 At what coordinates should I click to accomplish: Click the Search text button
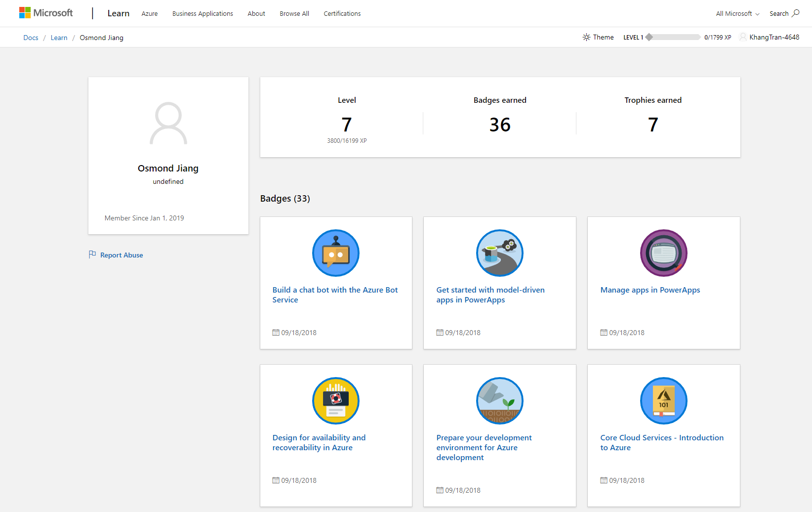click(x=779, y=13)
